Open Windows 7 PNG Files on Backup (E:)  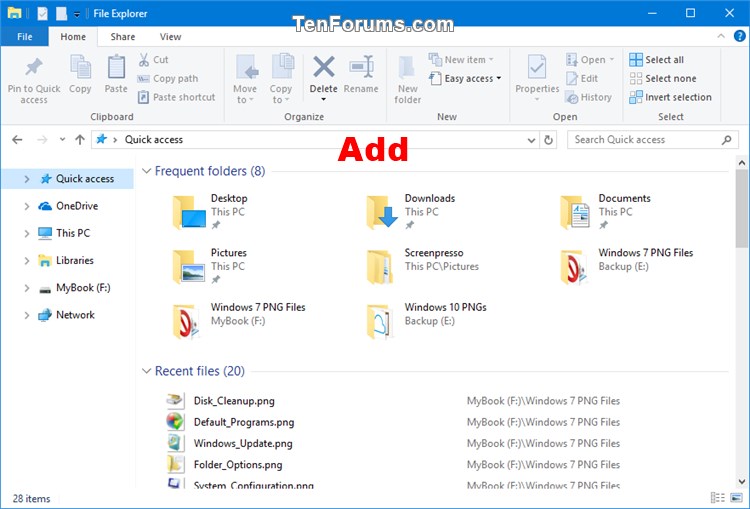coord(627,266)
